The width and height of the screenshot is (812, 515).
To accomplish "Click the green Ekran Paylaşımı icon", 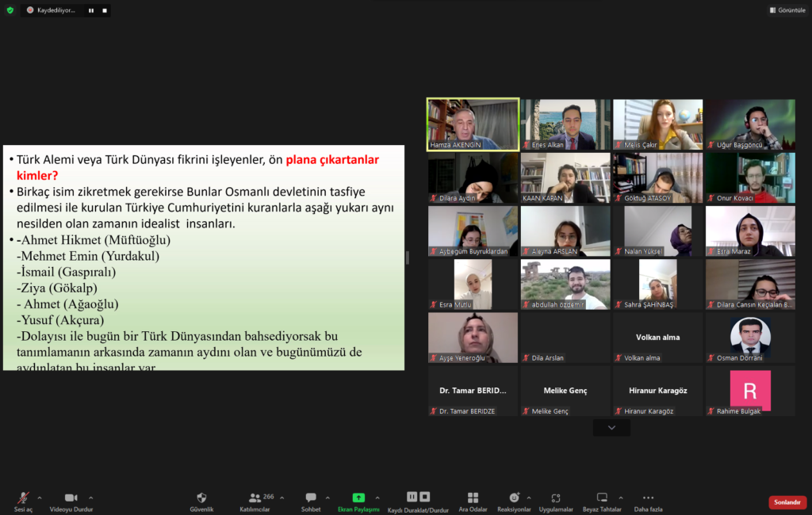I will [x=358, y=498].
